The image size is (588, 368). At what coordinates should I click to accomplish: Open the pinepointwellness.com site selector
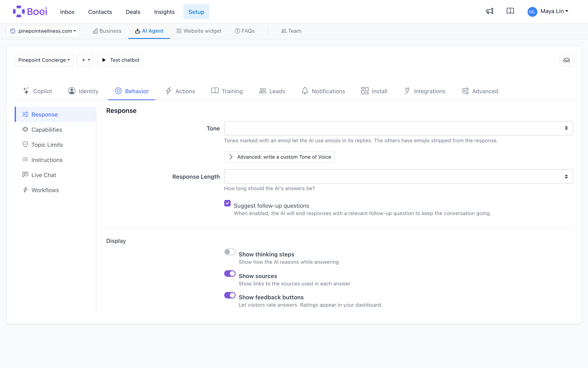(43, 31)
